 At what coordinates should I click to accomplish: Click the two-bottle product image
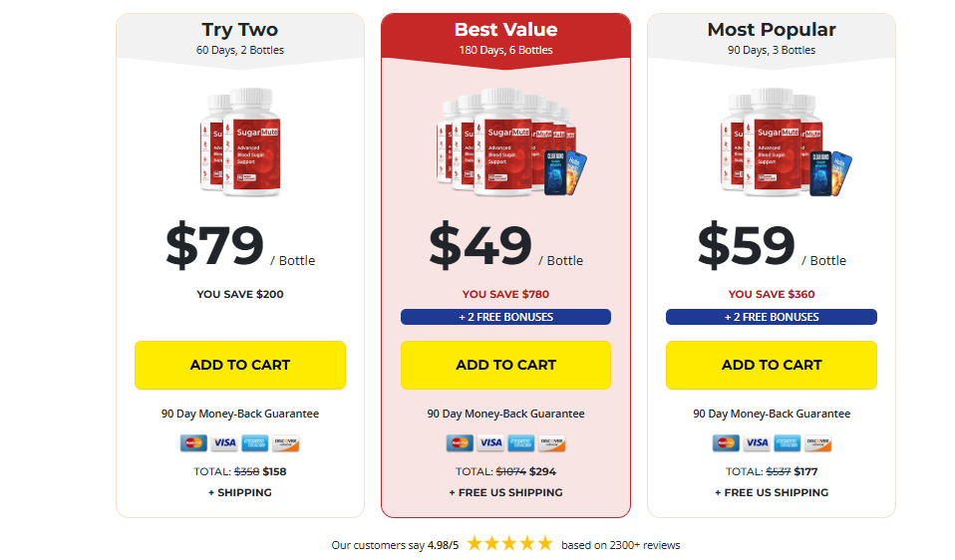pyautogui.click(x=239, y=140)
